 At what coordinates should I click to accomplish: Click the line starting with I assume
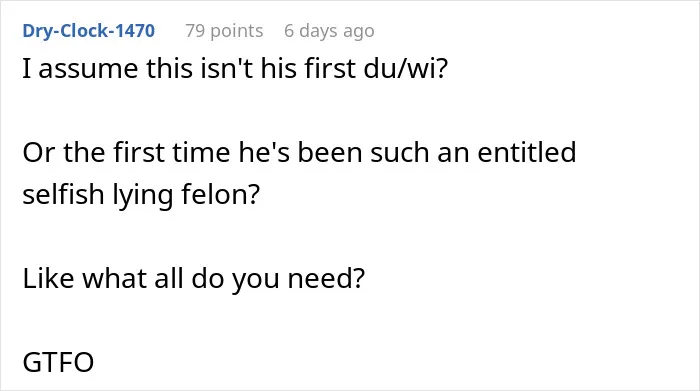(235, 69)
